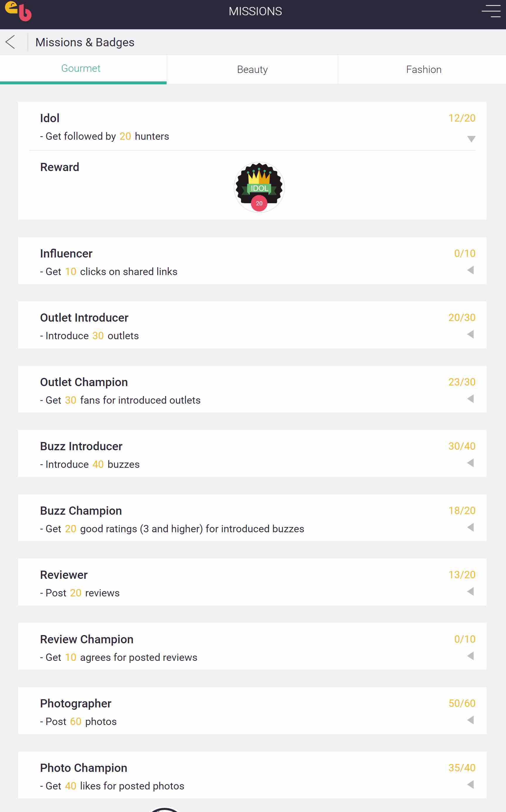
Task: Open the Photo Champion mission title
Action: (84, 768)
